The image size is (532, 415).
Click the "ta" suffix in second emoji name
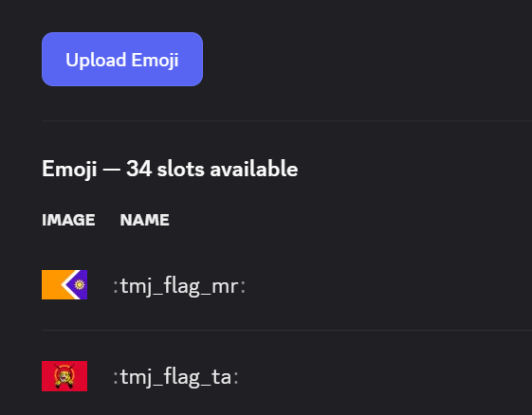coord(221,377)
